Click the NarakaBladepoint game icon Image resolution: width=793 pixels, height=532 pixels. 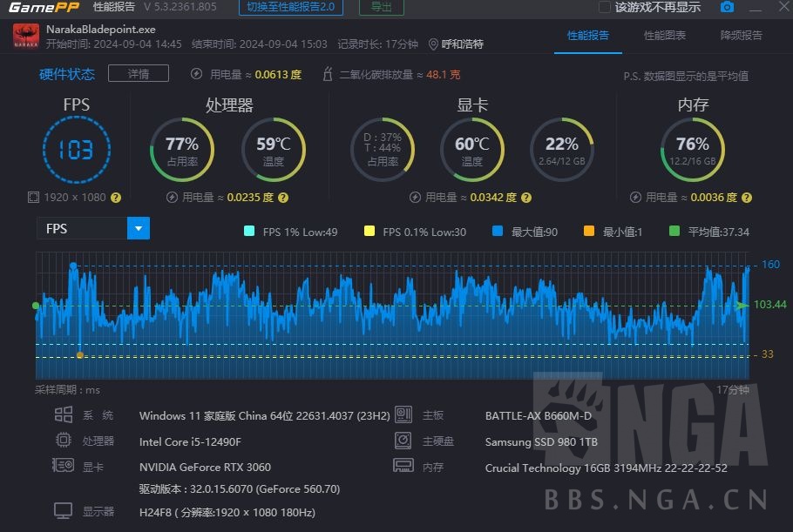pos(25,36)
